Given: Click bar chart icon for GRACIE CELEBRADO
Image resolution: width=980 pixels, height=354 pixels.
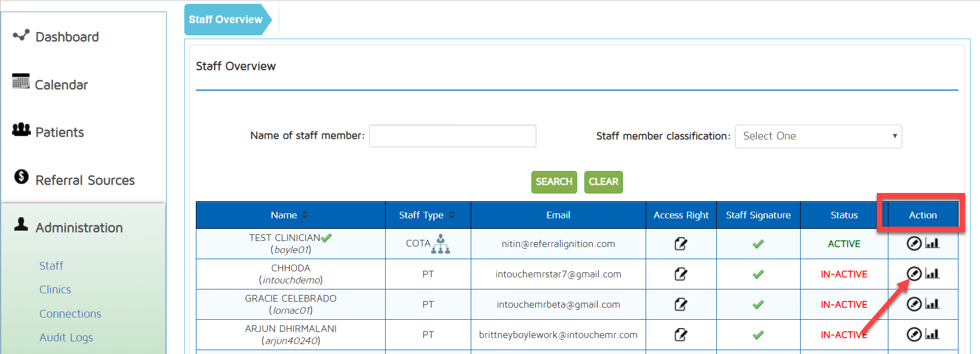Looking at the screenshot, I should (932, 304).
